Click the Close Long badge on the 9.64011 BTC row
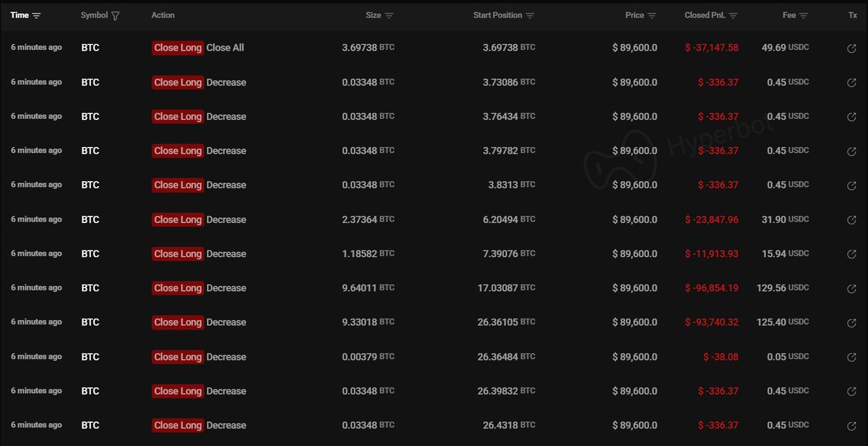 coord(177,288)
